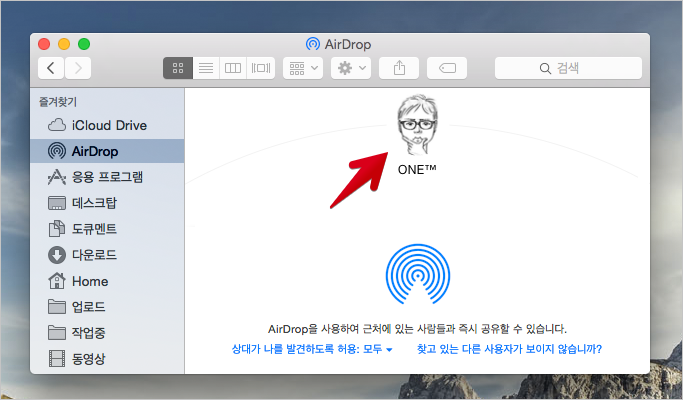Select the ONE™ user avatar
This screenshot has width=683, height=400.
pyautogui.click(x=417, y=125)
